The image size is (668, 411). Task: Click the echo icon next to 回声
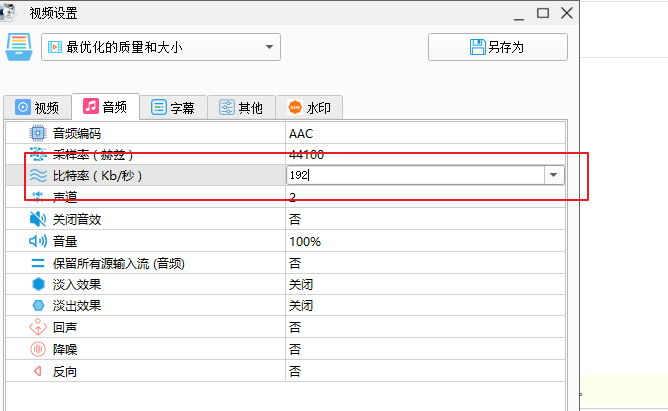click(x=38, y=327)
